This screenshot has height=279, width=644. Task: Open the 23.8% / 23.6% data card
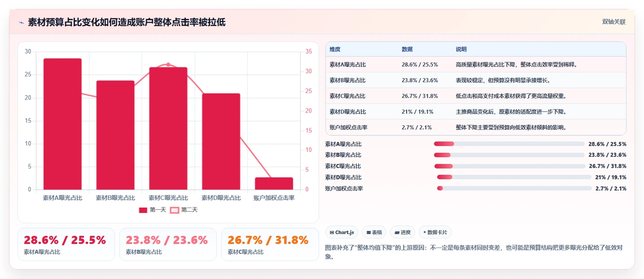pos(168,244)
